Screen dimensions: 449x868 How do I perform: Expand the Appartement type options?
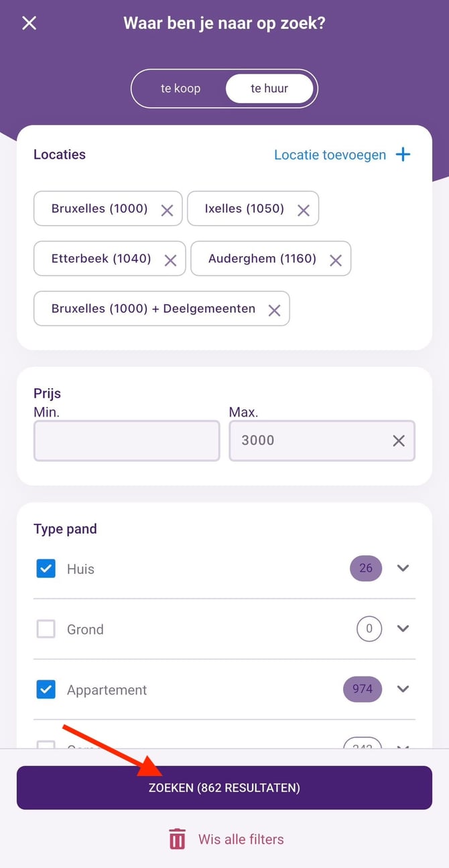[403, 689]
